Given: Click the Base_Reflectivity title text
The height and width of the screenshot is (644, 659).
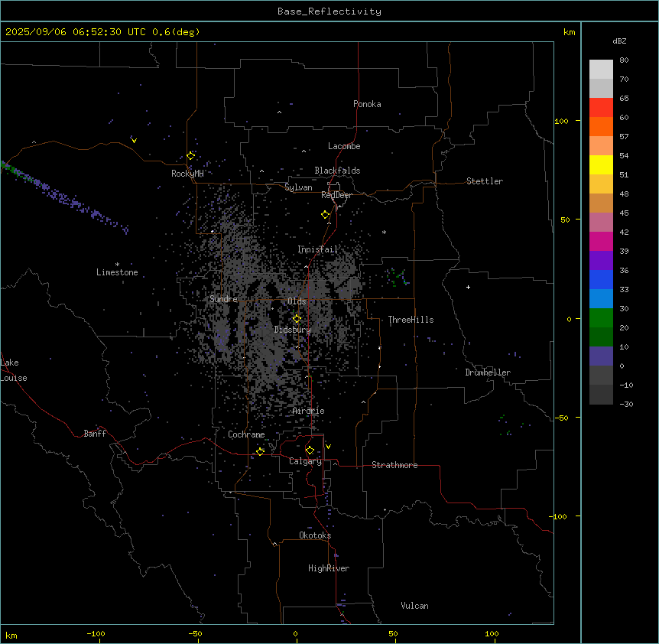Looking at the screenshot, I should (x=329, y=11).
